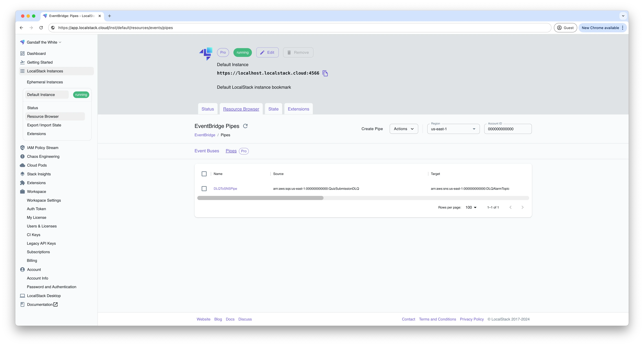Viewport: 644px width, 346px height.
Task: Open Cloud Pods from the sidebar
Action: [x=37, y=165]
